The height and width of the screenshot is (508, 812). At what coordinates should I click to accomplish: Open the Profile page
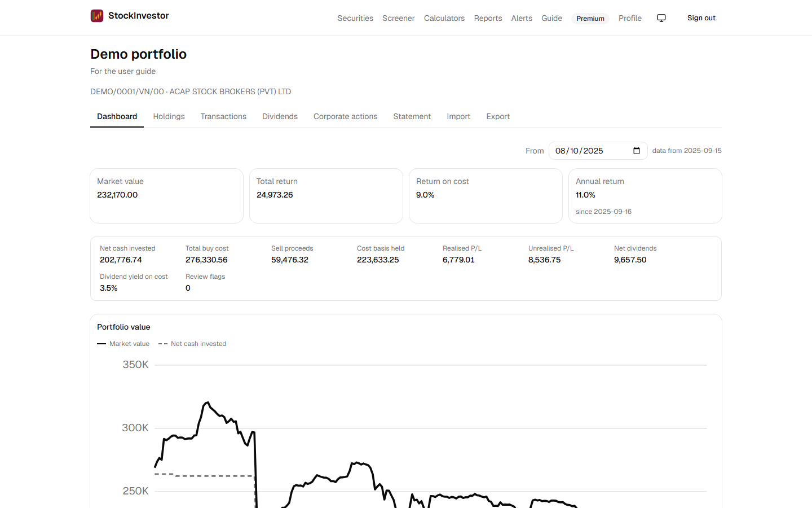point(630,18)
